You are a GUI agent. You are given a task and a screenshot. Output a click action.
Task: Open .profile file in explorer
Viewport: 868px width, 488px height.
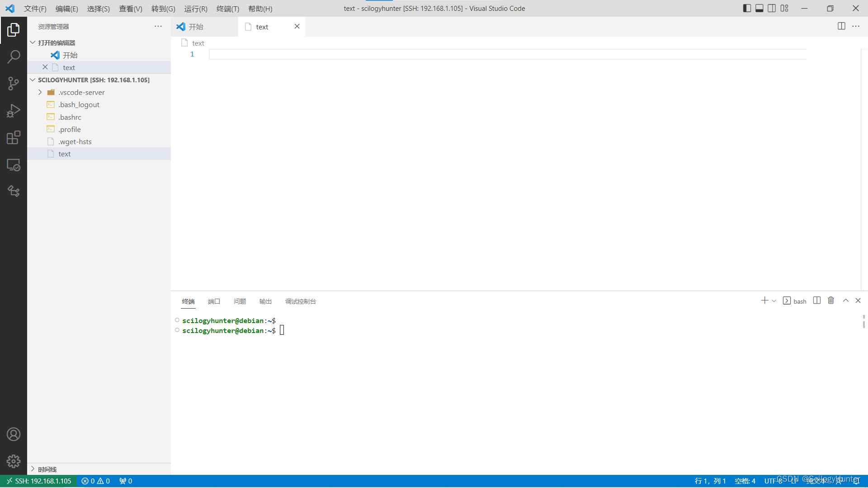(99, 129)
